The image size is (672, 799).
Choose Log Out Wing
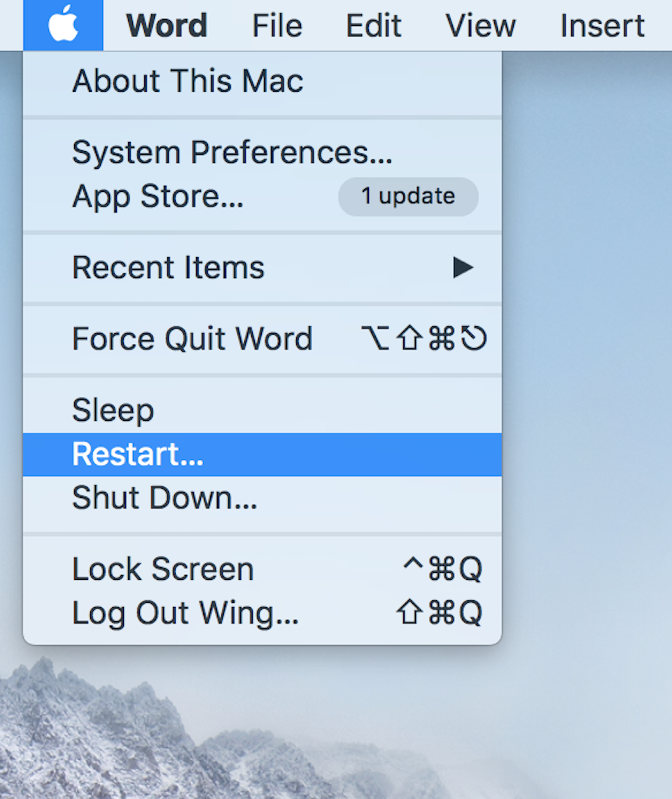click(x=185, y=613)
